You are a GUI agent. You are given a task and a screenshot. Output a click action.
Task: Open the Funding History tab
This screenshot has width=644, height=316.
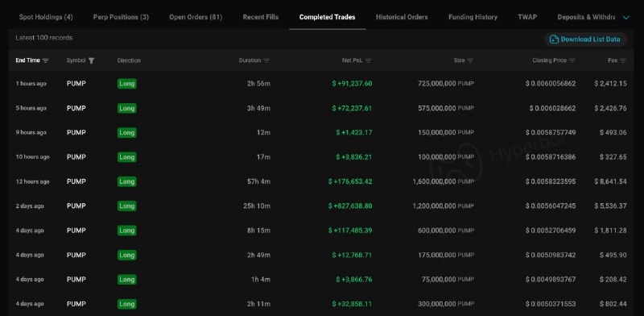pos(473,17)
